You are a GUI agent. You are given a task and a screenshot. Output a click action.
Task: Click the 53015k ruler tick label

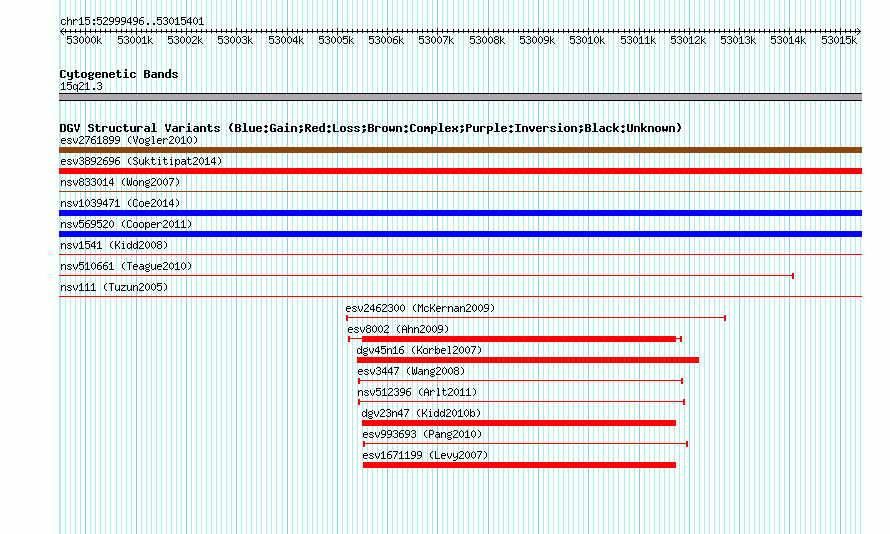click(x=839, y=40)
